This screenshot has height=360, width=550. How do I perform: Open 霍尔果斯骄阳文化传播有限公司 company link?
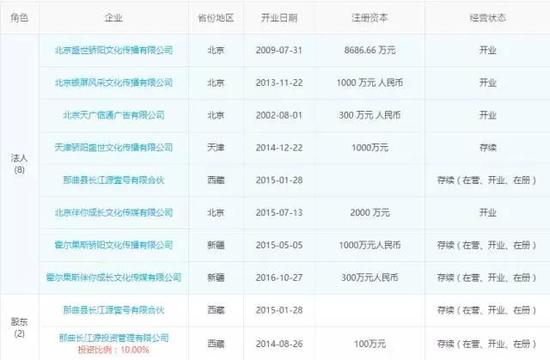114,245
